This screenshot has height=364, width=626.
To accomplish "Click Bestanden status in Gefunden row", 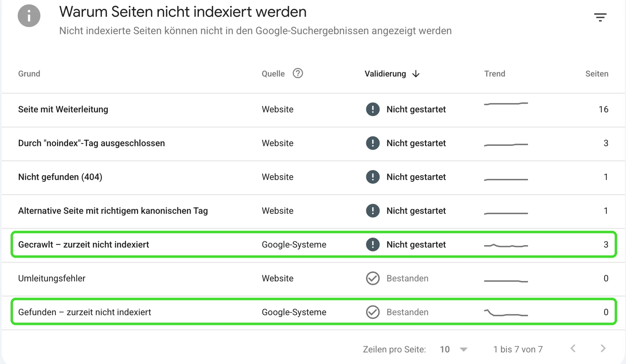I will [407, 312].
